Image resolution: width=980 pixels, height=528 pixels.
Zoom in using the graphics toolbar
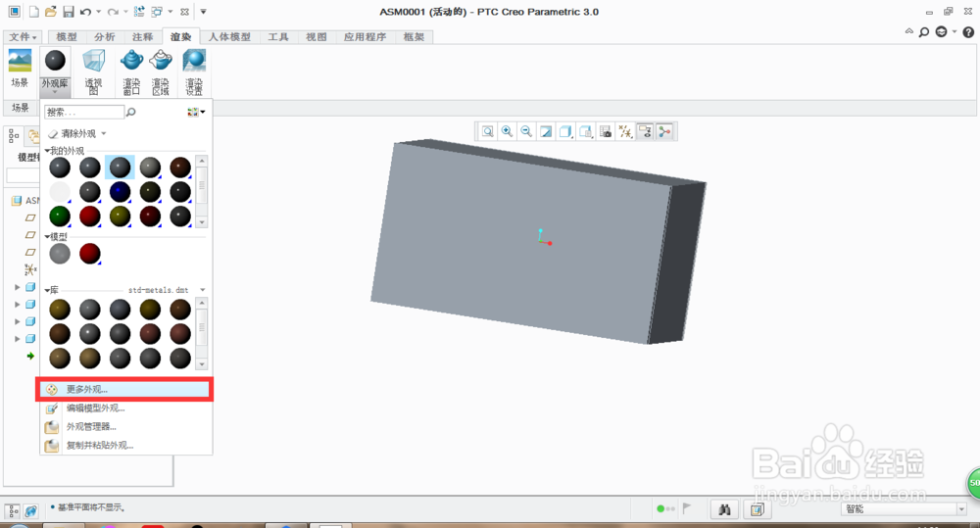507,131
